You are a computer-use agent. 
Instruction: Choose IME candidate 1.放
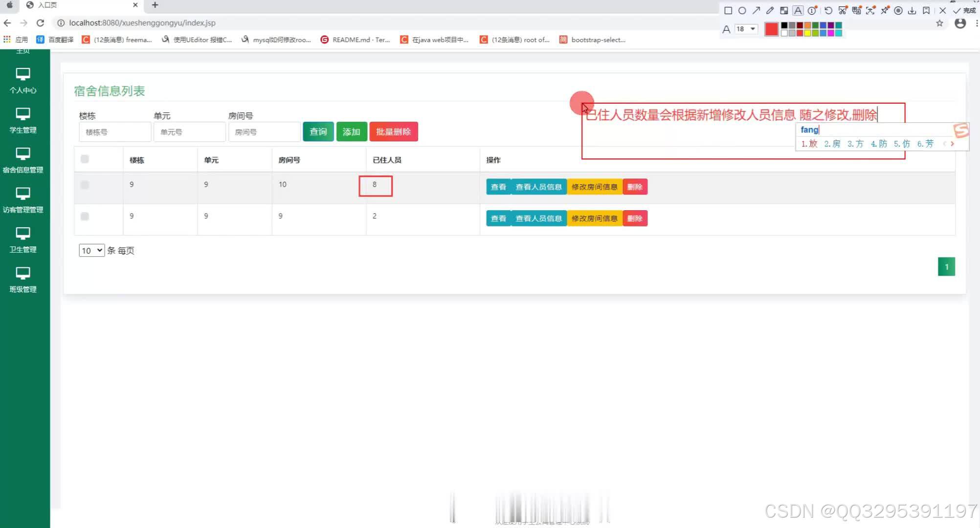click(x=809, y=144)
